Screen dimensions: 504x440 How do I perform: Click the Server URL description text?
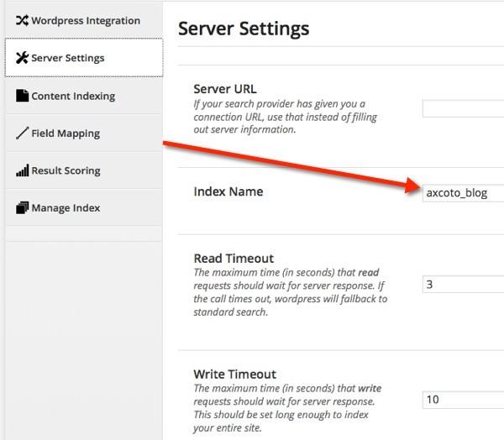285,117
